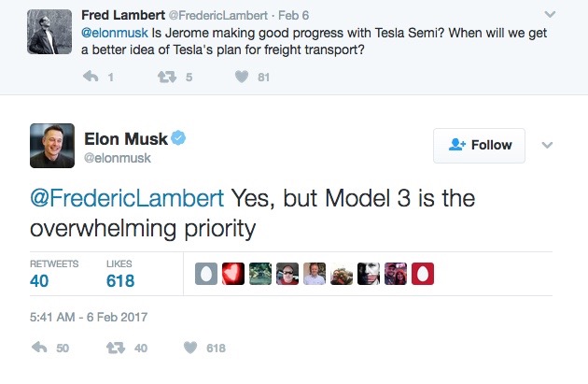Image resolution: width=588 pixels, height=384 pixels.
Task: Reply to Elon Musk's tweet
Action: (x=39, y=348)
